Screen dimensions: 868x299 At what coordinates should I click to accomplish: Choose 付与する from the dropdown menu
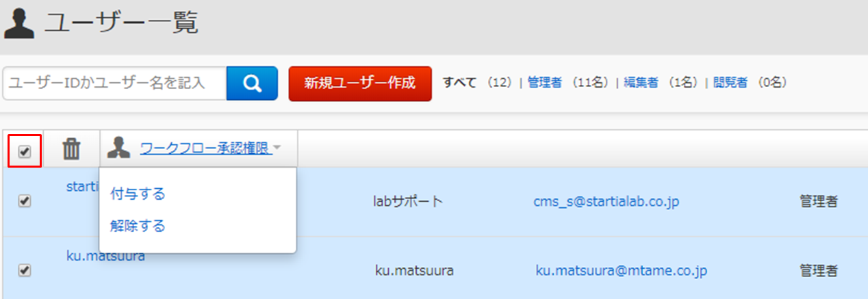(x=138, y=194)
